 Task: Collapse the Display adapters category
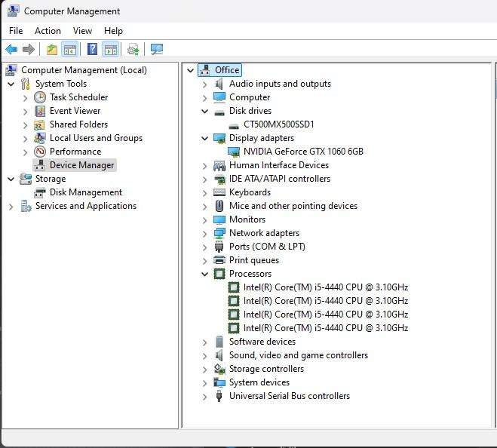205,138
